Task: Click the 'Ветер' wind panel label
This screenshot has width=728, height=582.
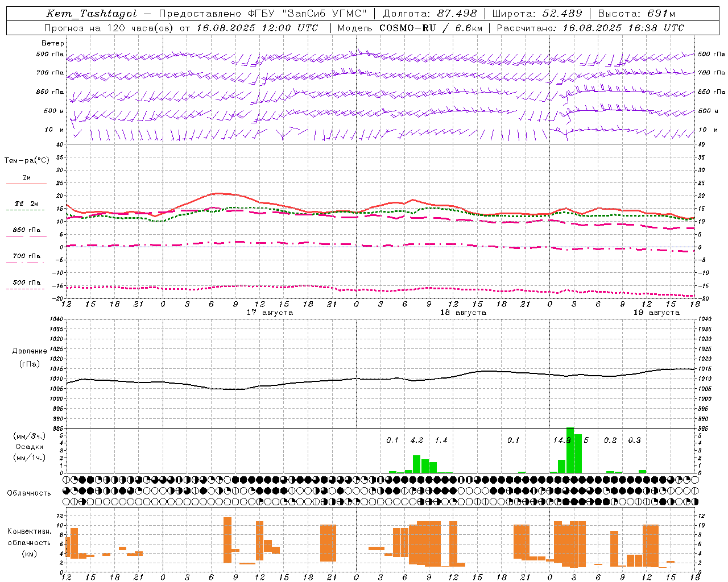Action: click(53, 43)
